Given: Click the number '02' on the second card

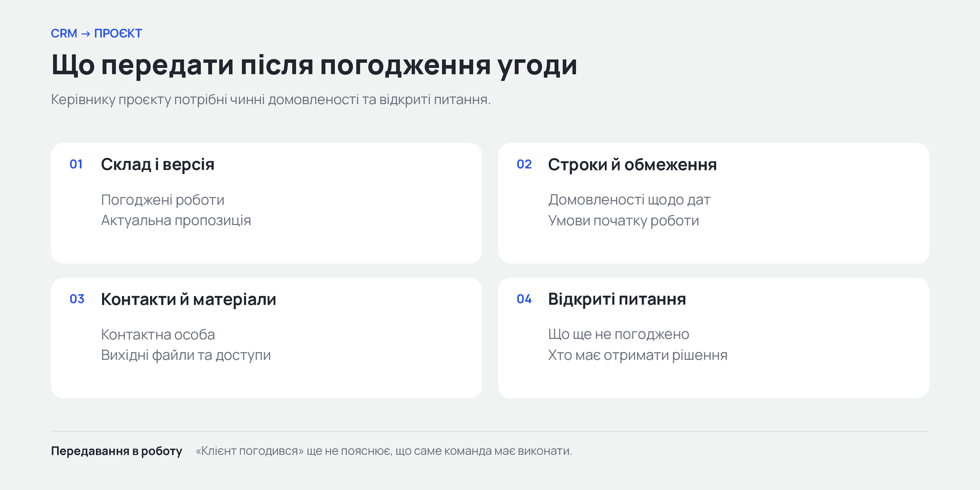Looking at the screenshot, I should point(524,164).
